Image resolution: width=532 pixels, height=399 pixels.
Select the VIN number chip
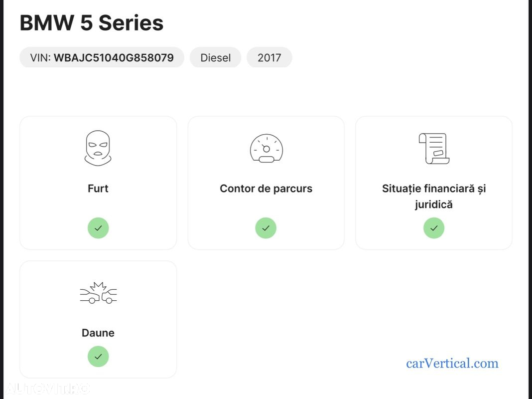102,57
